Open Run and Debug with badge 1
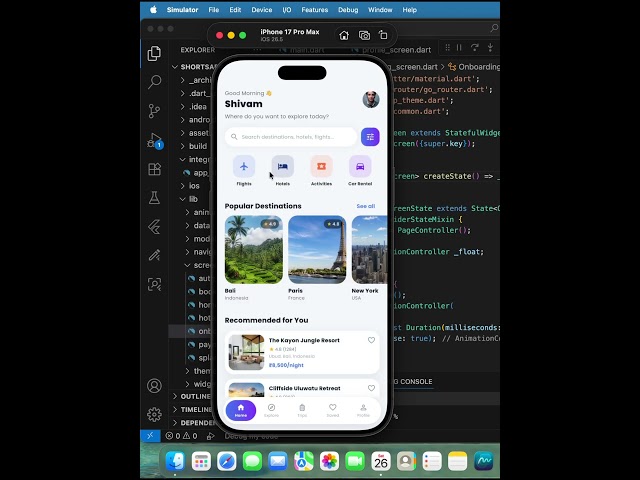 (155, 140)
